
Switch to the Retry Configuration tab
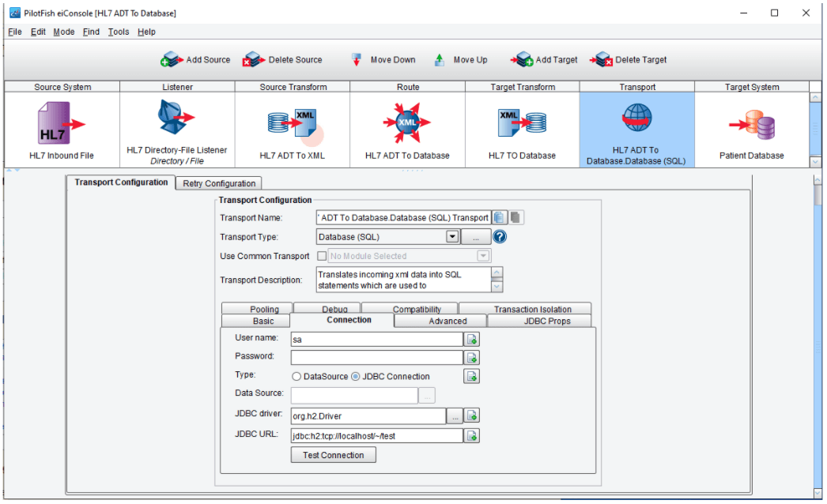click(x=219, y=183)
